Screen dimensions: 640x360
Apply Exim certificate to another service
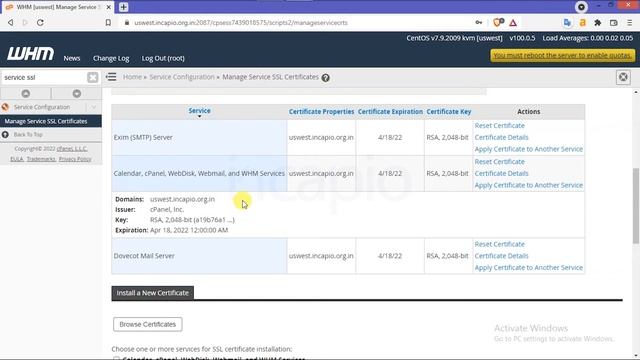click(x=529, y=149)
